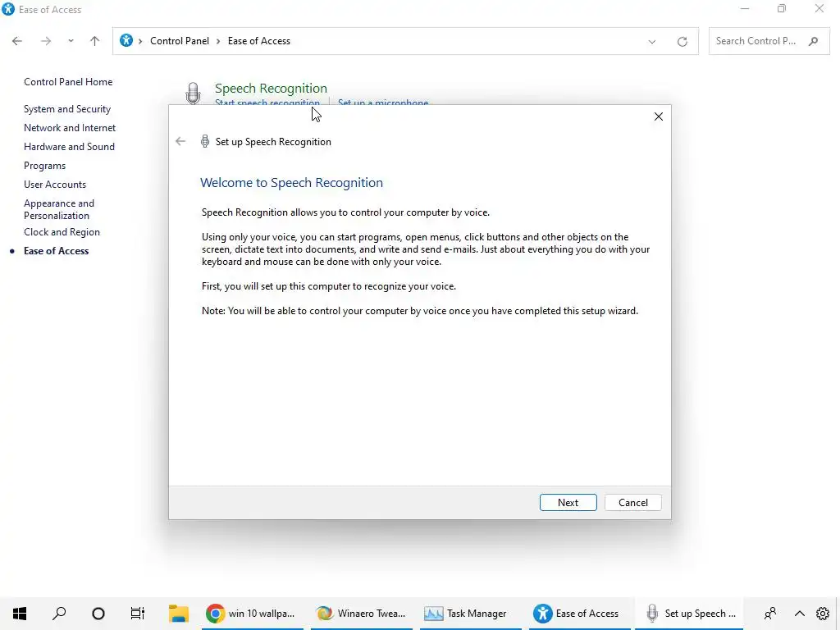
Task: Open Clock and Region category
Action: 62,232
